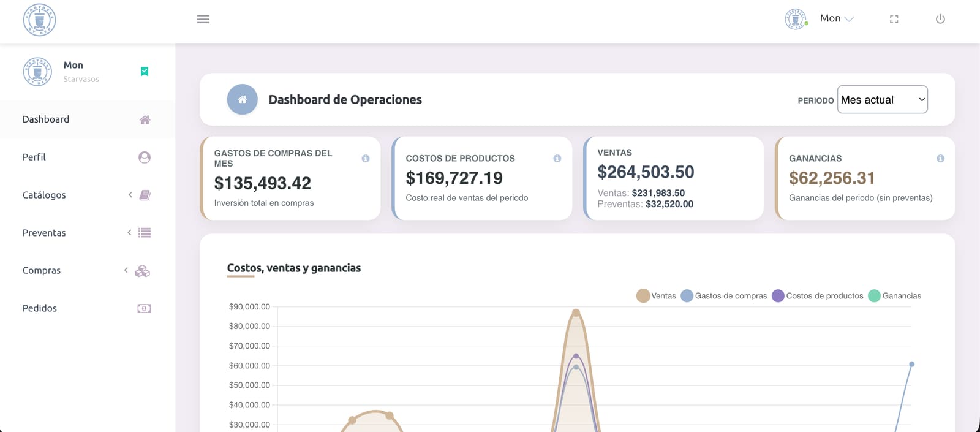Image resolution: width=980 pixels, height=432 pixels.
Task: Click the user circle icon beside Perfil
Action: (145, 157)
